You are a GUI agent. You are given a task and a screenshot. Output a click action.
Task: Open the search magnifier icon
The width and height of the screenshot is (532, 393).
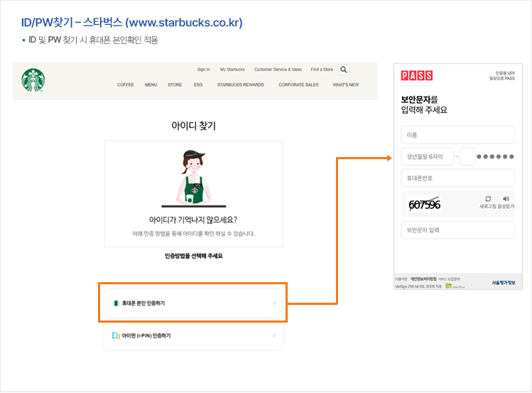coord(344,70)
